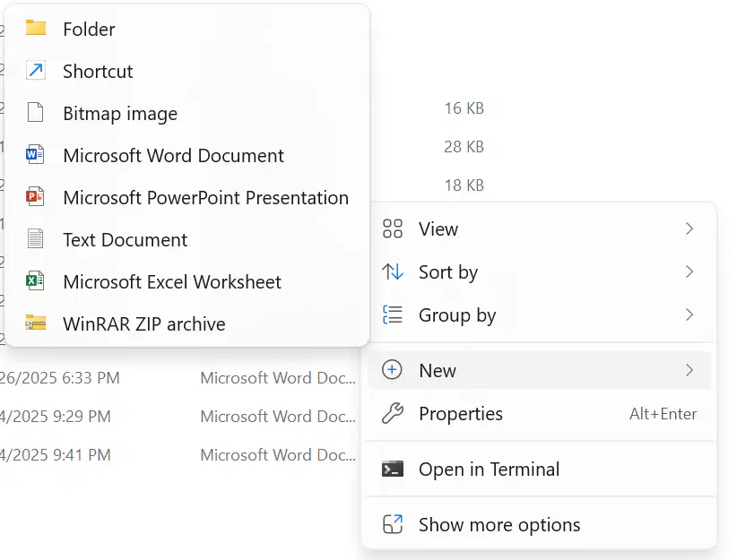Click file type in the 6:33 PM row
Screen dimensions: 754x560
coord(278,378)
